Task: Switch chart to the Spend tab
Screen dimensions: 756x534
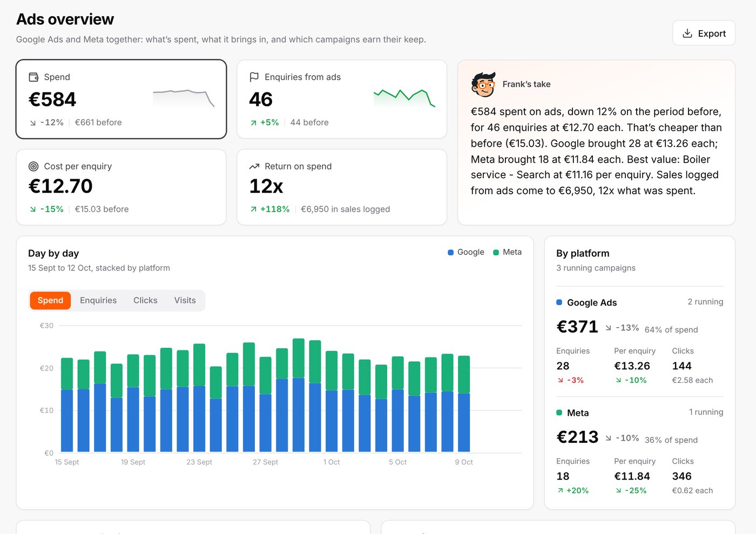Action: click(x=50, y=300)
